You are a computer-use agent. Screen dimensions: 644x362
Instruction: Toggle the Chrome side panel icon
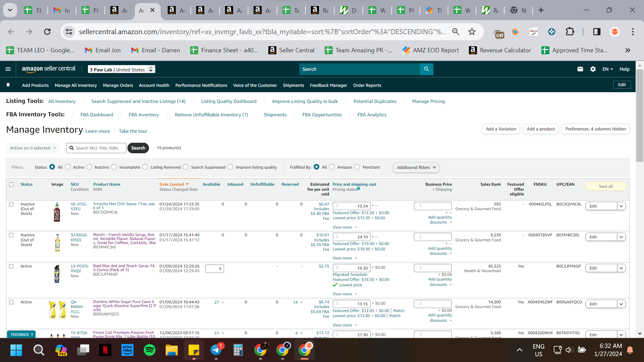[597, 32]
